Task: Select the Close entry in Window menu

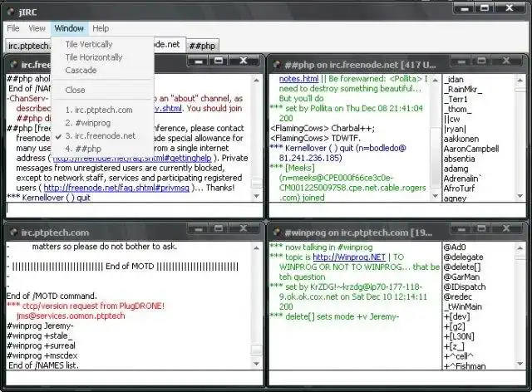Action: click(x=75, y=90)
